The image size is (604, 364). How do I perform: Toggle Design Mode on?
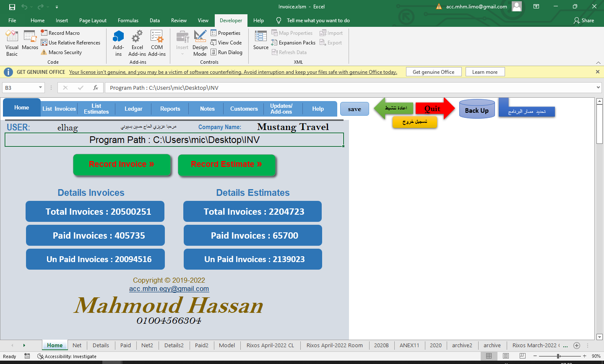tap(200, 43)
